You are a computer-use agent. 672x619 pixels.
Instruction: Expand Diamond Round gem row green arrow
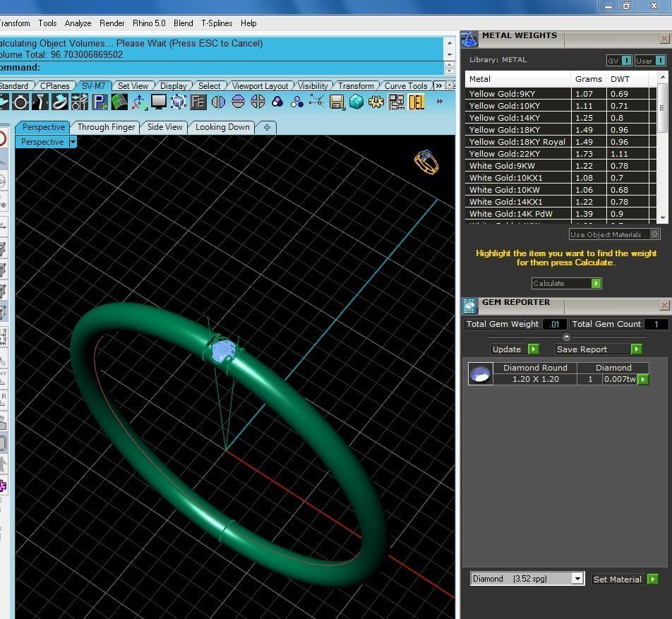coord(643,379)
